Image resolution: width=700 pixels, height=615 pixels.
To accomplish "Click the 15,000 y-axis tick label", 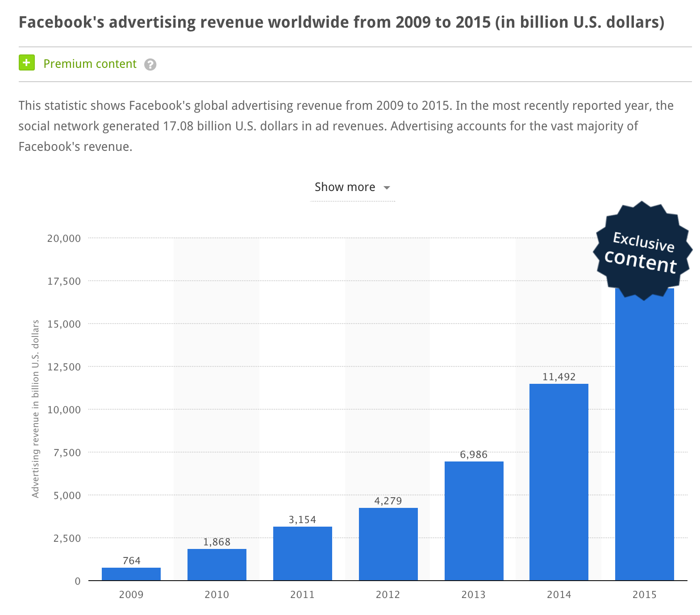I will [x=64, y=324].
